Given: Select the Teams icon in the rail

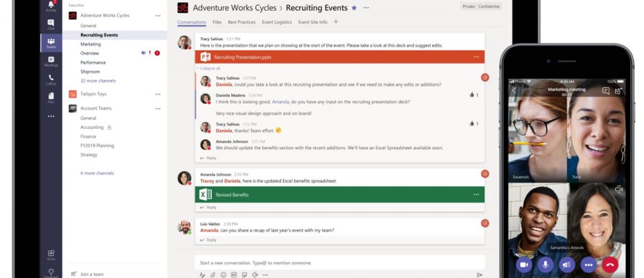Looking at the screenshot, I should click(51, 43).
